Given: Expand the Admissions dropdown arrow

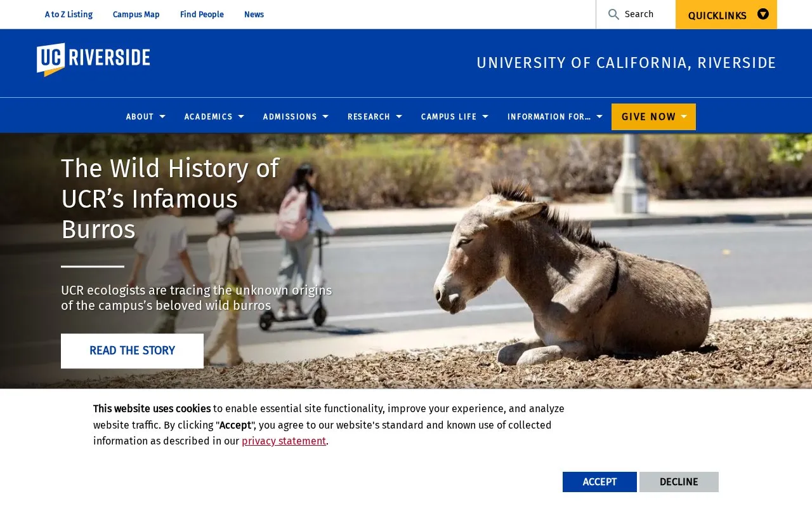Looking at the screenshot, I should pos(325,117).
